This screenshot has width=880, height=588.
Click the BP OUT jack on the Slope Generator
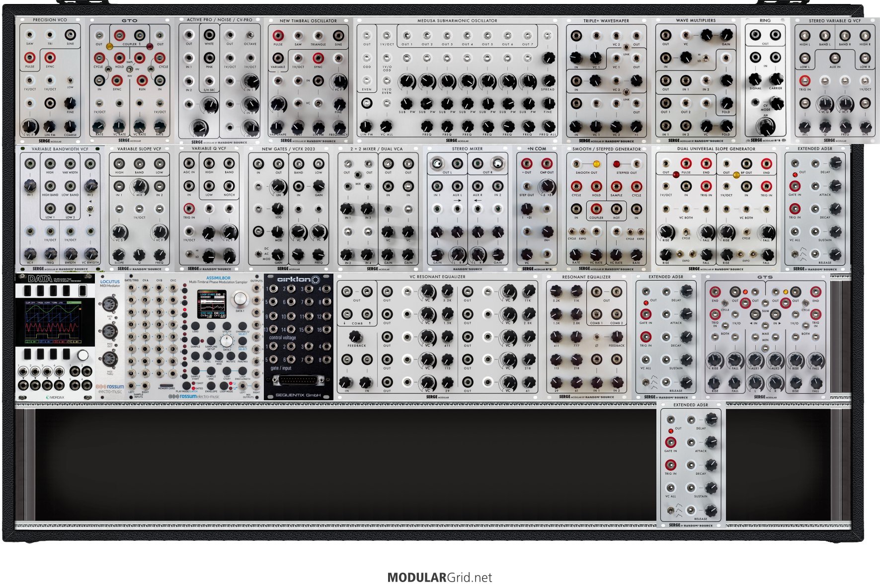tap(746, 163)
